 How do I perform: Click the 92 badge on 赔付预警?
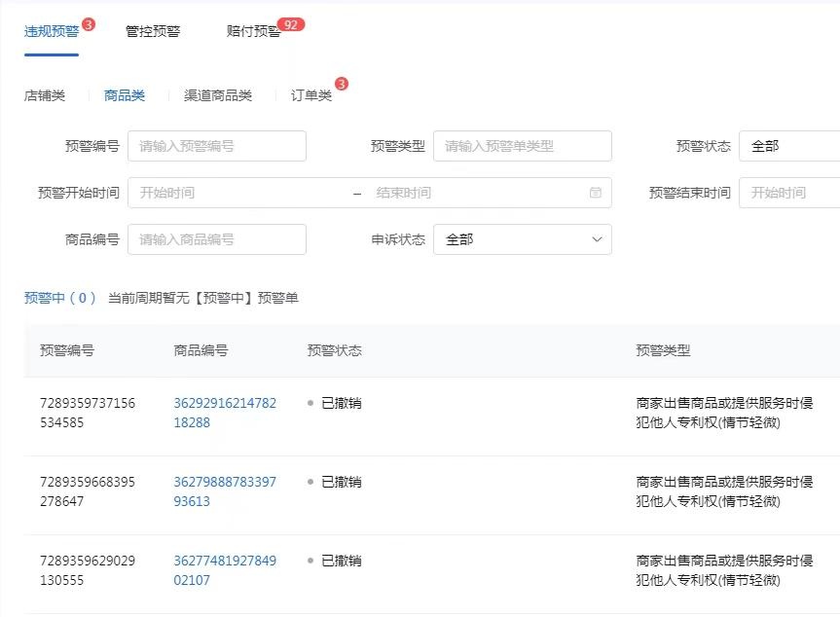coord(291,24)
